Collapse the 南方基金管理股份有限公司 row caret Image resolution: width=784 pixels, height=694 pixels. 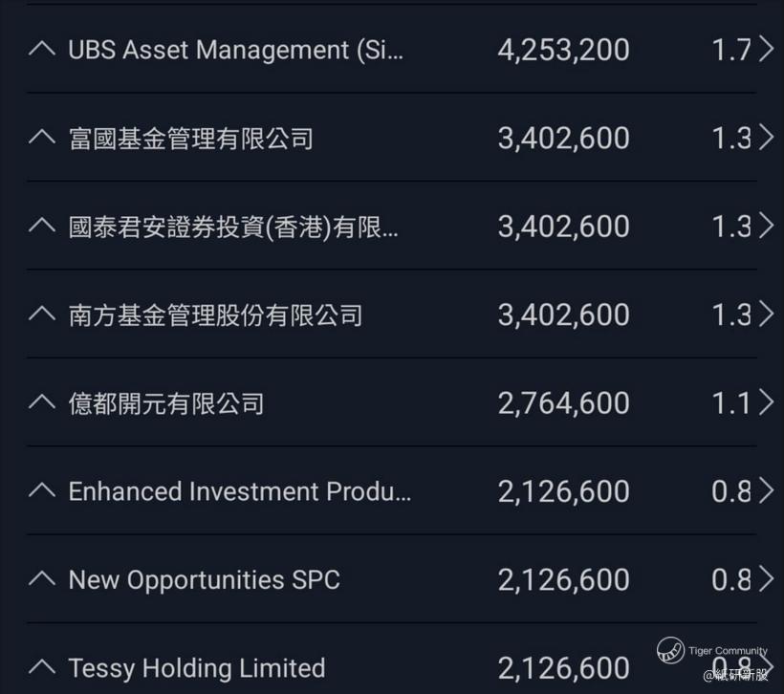(42, 314)
